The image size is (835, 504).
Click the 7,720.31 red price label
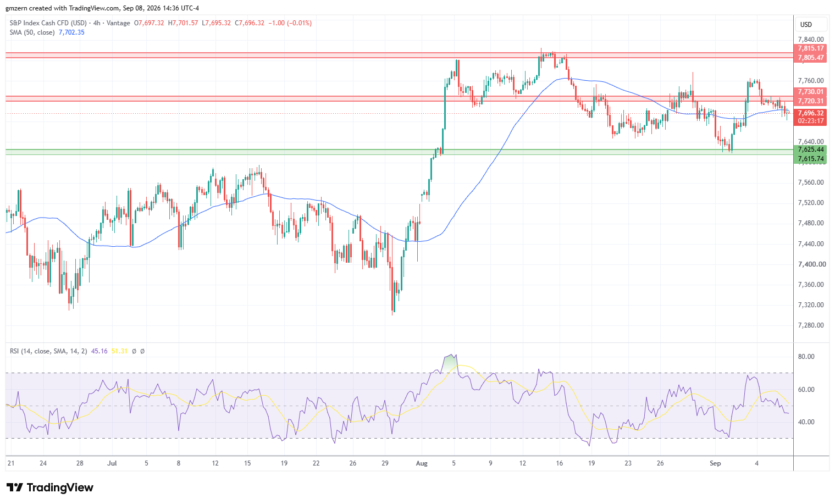[x=811, y=101]
